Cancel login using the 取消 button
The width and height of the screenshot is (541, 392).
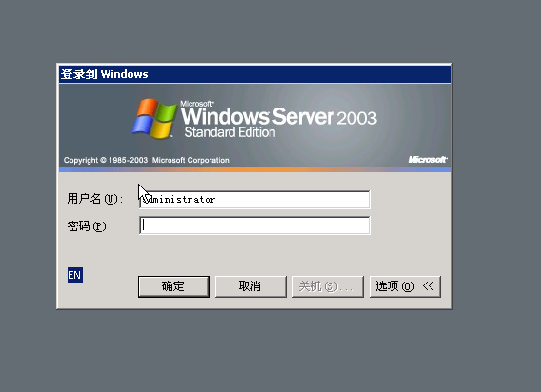pyautogui.click(x=250, y=286)
